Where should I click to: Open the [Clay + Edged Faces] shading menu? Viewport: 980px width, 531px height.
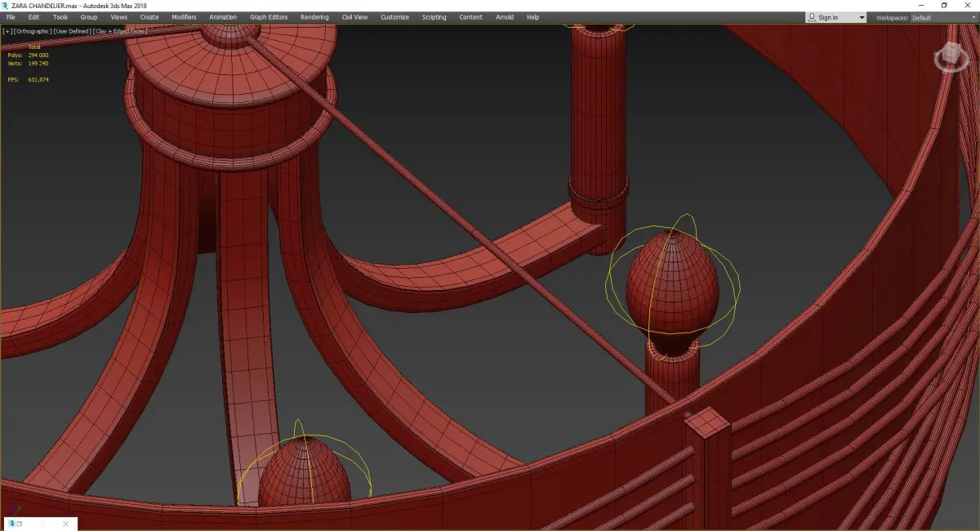point(120,31)
